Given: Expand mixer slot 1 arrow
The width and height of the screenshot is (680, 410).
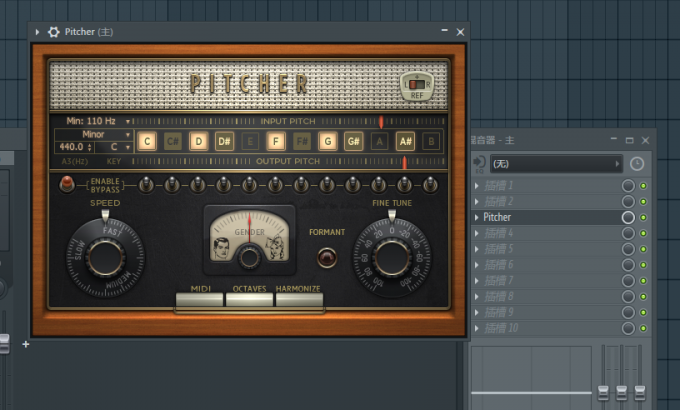Looking at the screenshot, I should coord(477,186).
